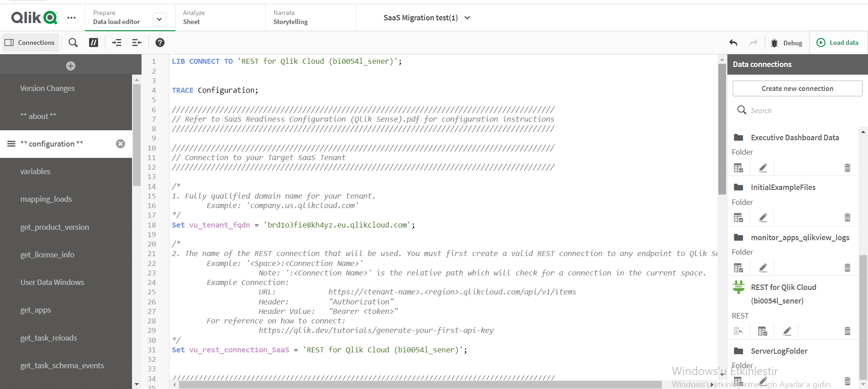Open the help question mark icon

coord(160,43)
